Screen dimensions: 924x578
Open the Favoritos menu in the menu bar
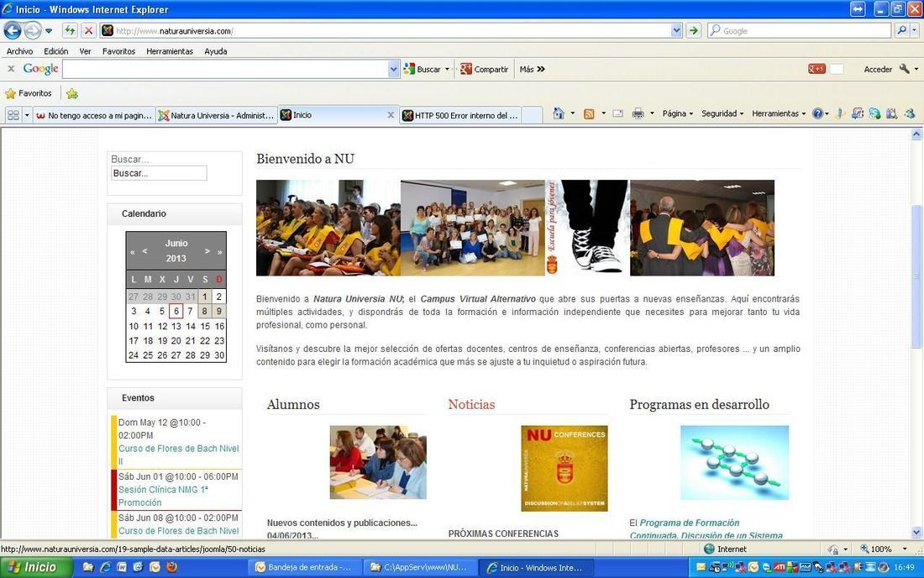(119, 51)
